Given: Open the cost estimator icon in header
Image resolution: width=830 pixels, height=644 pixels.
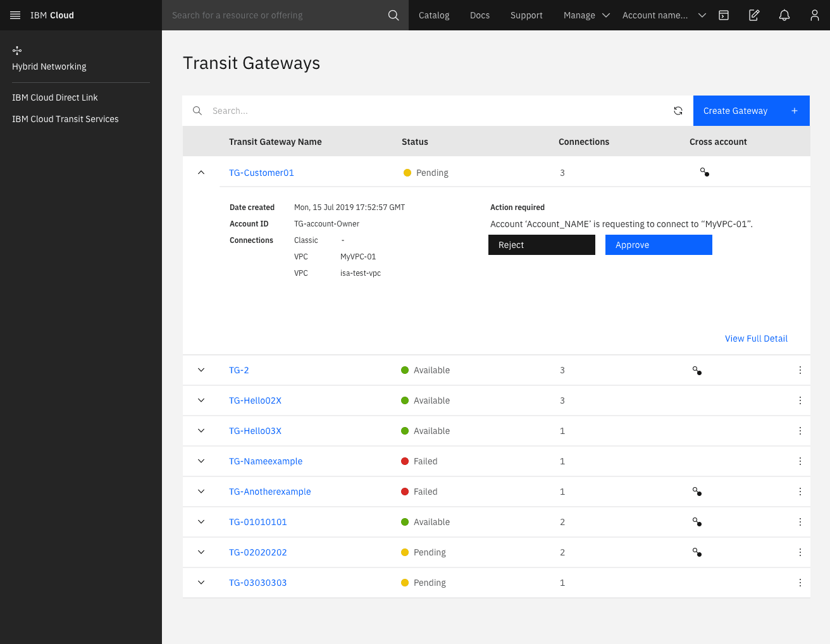Looking at the screenshot, I should [724, 15].
